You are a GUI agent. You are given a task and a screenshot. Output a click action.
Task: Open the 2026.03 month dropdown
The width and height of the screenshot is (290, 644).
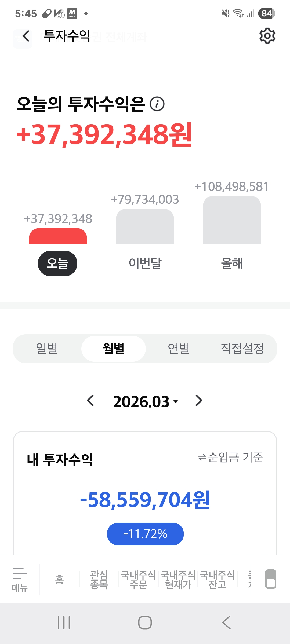145,402
